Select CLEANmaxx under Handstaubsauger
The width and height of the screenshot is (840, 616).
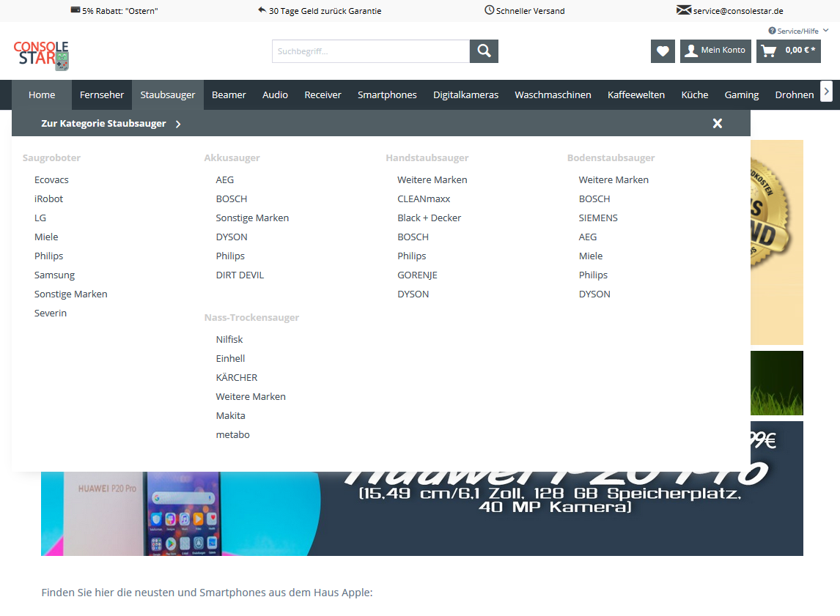pyautogui.click(x=424, y=199)
